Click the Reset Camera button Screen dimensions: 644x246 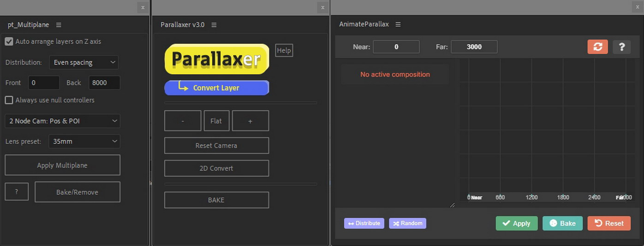[216, 146]
